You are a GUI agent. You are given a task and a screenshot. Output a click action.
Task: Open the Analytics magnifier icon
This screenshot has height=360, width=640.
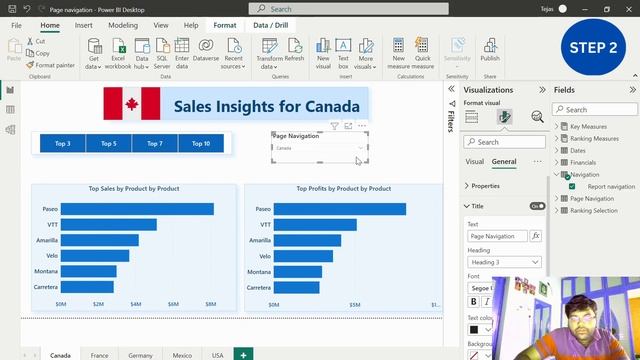pyautogui.click(x=537, y=117)
